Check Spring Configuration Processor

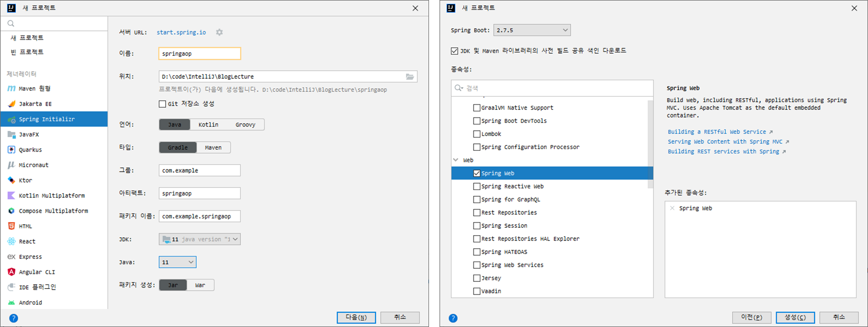point(477,147)
